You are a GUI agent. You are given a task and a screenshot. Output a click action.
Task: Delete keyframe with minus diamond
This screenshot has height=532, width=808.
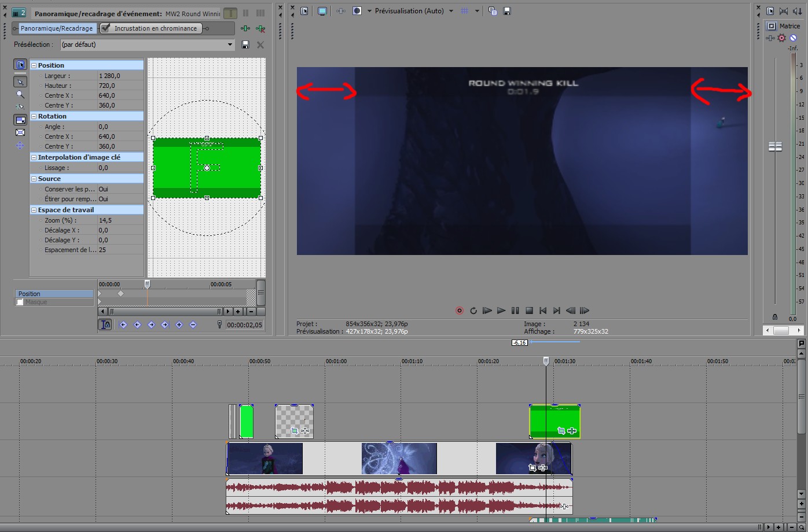click(193, 325)
